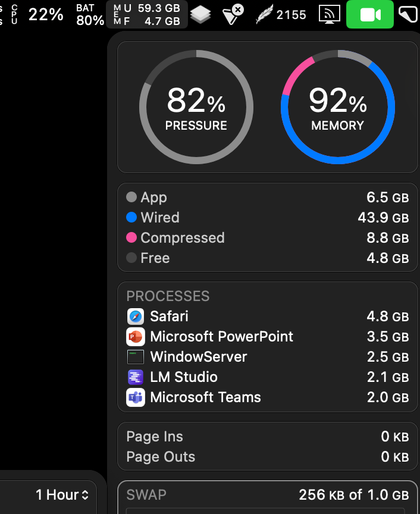Open the BAT 80% menu bar item
The height and width of the screenshot is (514, 420).
90,14
